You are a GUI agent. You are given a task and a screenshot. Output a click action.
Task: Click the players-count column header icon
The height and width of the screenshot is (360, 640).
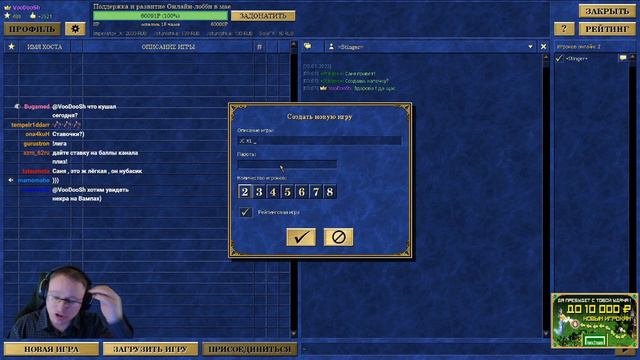(x=259, y=47)
